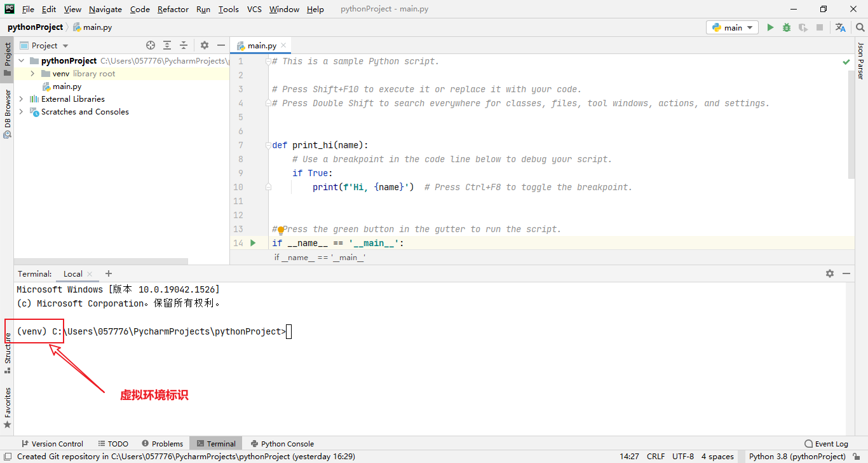Expand the venv library root folder
Screen dimensions: 868x463
tap(32, 74)
